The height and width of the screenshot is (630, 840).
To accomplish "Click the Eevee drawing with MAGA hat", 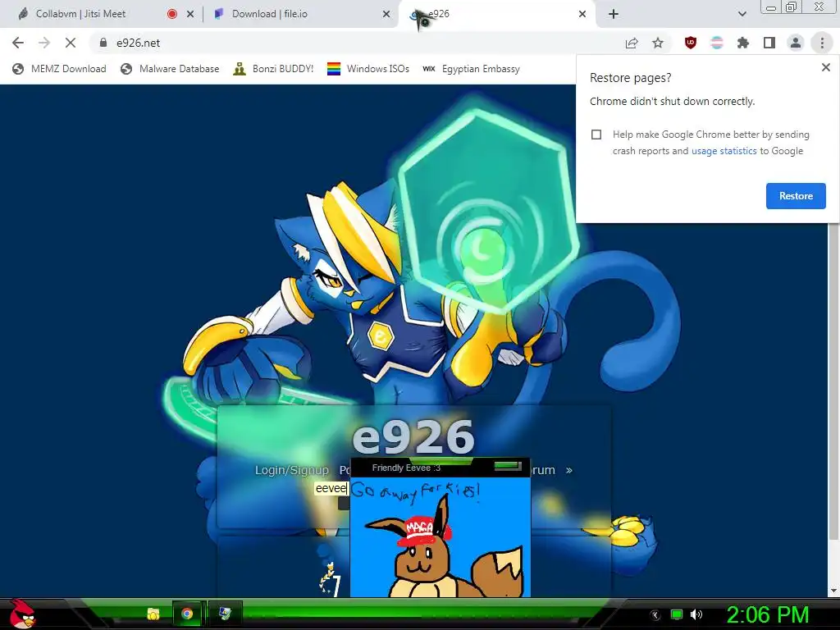I will click(441, 538).
